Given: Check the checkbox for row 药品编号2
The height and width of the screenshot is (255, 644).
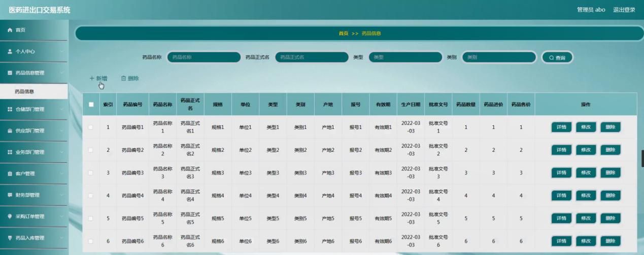Looking at the screenshot, I should tap(91, 150).
